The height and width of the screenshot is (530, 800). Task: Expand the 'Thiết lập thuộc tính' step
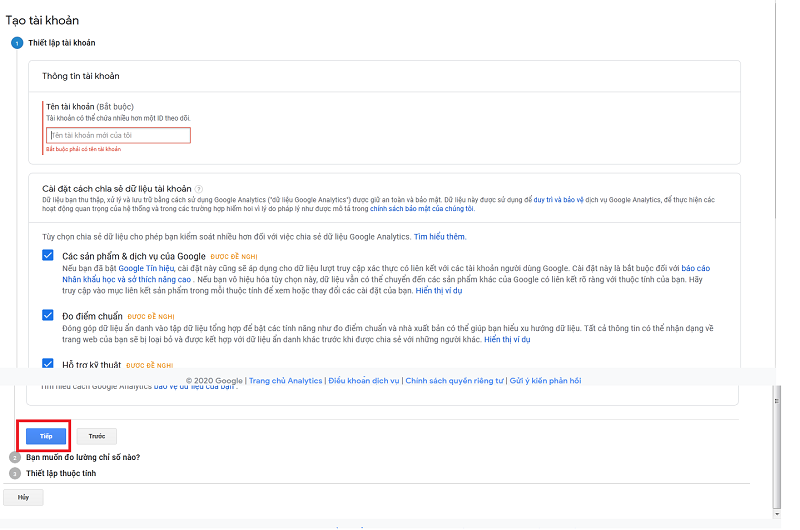click(61, 473)
